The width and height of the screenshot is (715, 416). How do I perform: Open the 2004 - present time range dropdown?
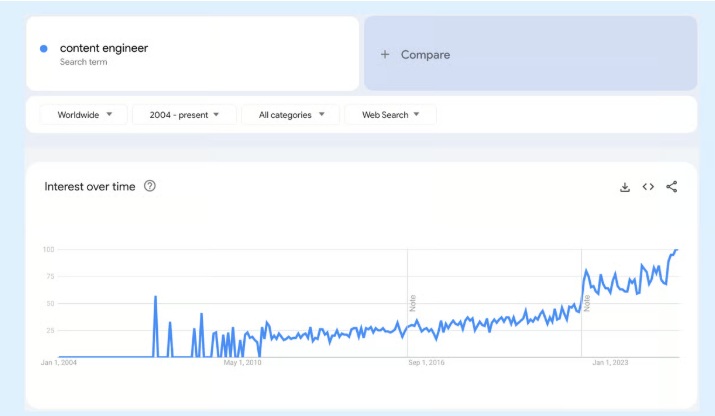click(184, 115)
